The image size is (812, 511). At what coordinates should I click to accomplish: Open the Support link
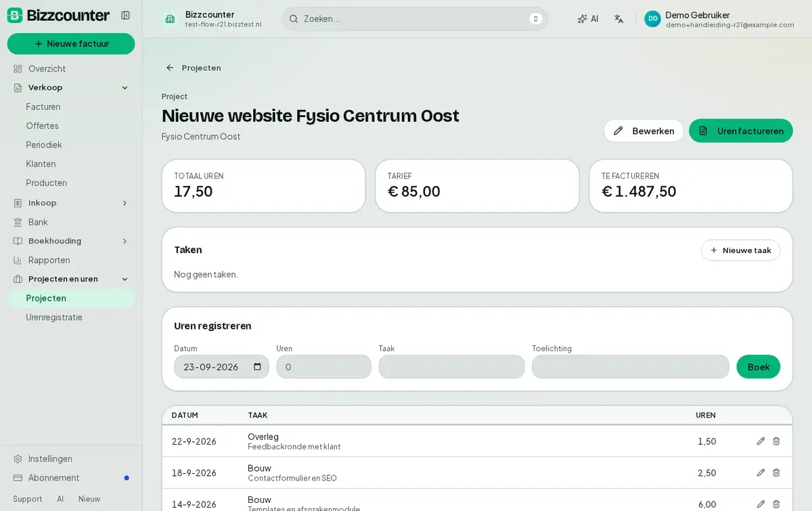coord(28,499)
